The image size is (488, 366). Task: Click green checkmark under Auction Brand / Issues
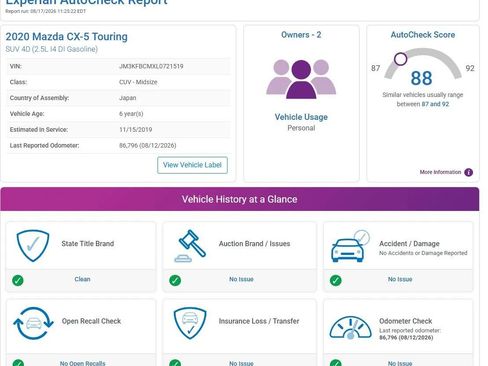[175, 280]
